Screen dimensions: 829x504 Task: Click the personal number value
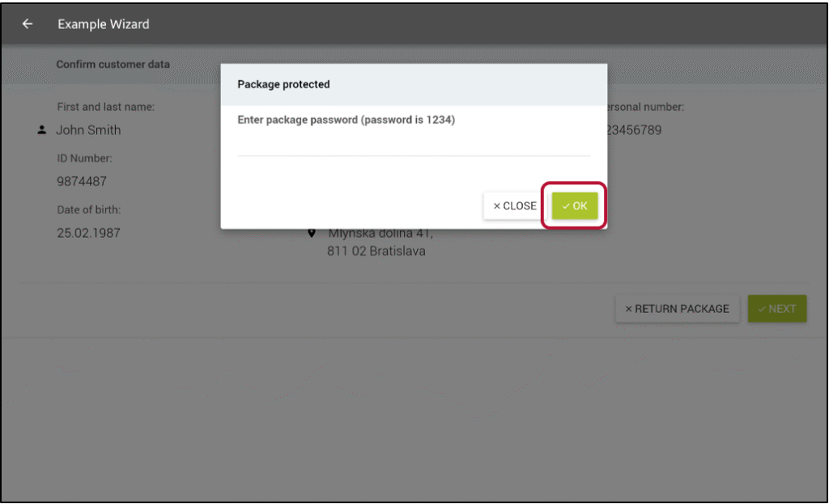(635, 130)
